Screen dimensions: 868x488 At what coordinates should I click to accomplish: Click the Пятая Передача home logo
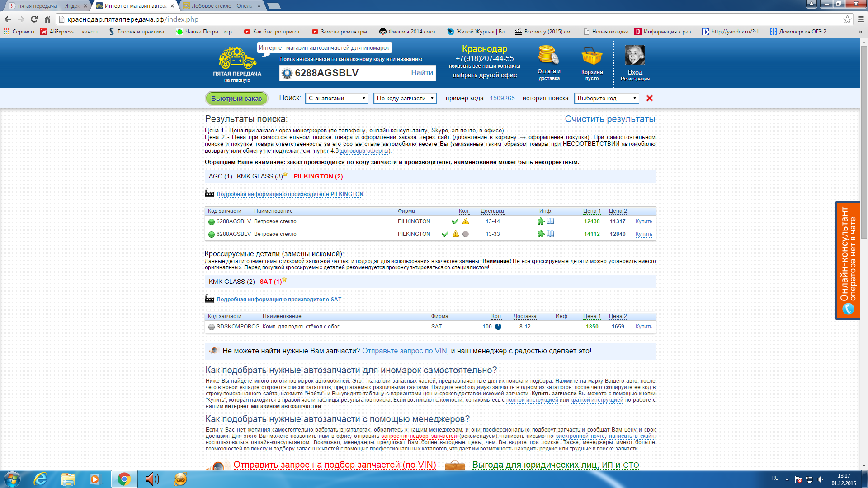click(237, 64)
